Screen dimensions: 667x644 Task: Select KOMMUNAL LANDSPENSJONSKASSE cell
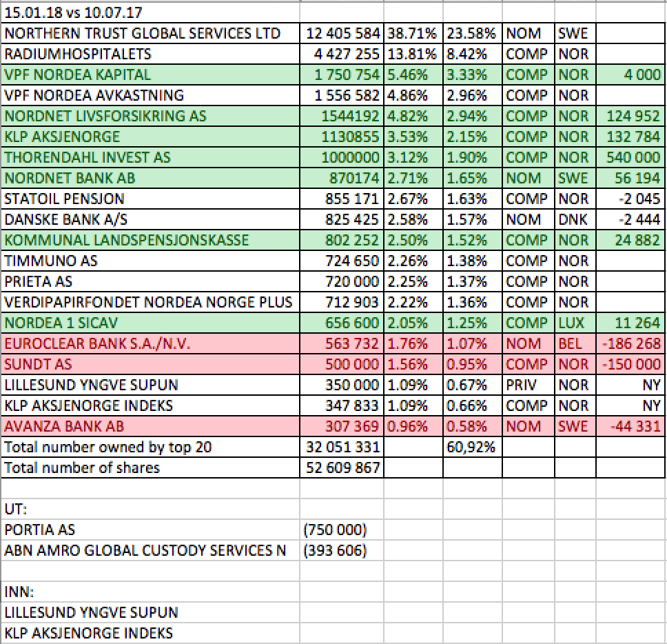[x=150, y=240]
